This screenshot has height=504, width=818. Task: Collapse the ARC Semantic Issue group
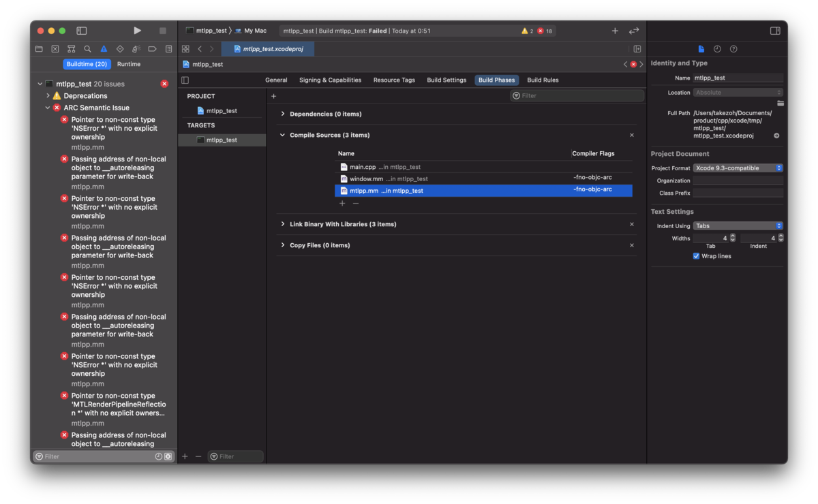tap(48, 108)
